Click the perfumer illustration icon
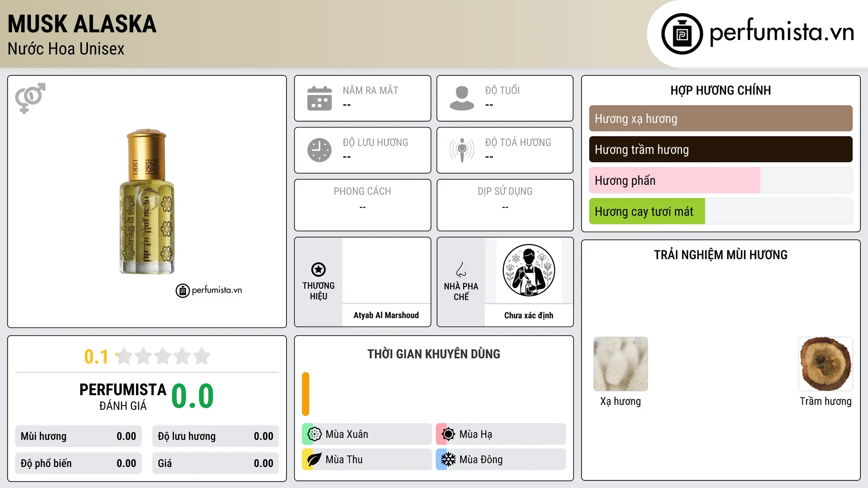 529,270
